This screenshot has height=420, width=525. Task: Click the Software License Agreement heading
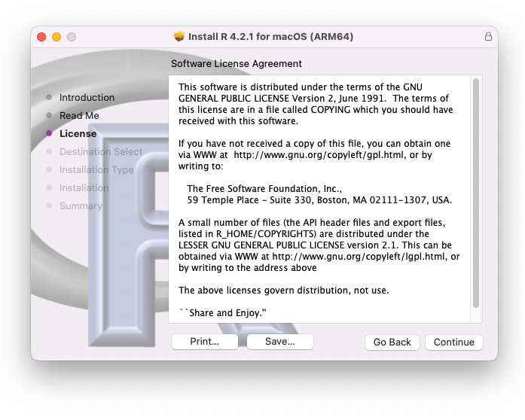pos(237,64)
